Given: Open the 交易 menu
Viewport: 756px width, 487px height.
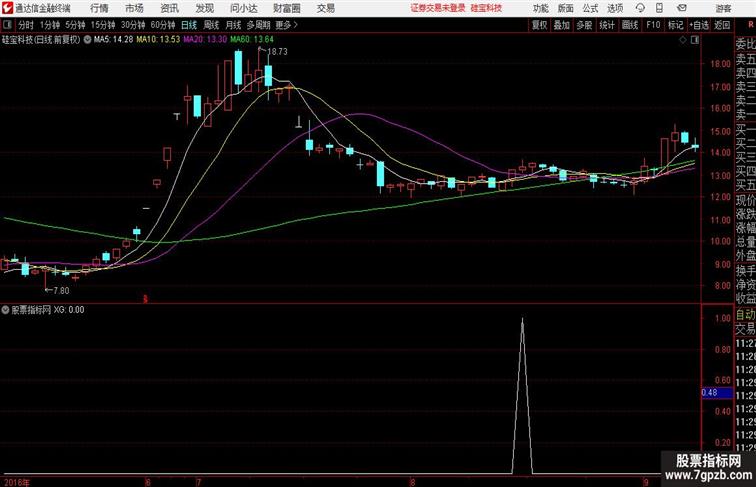Looking at the screenshot, I should (x=325, y=8).
